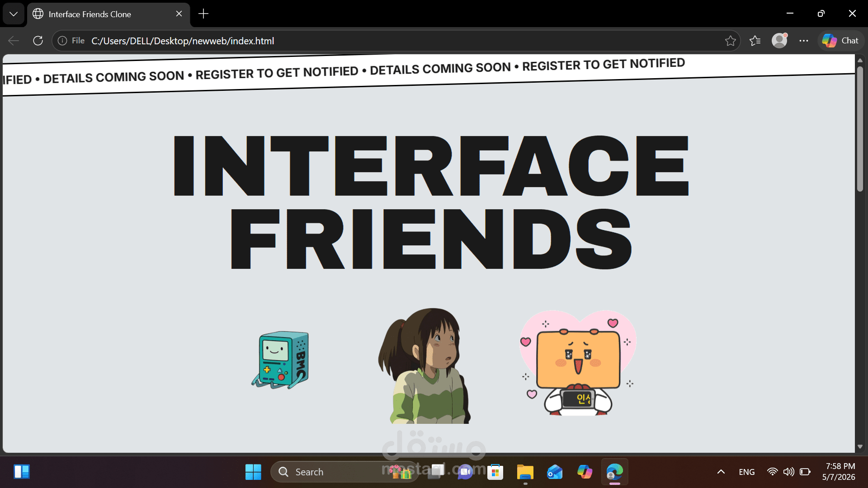View site information icon in address bar
This screenshot has width=868, height=488.
62,41
